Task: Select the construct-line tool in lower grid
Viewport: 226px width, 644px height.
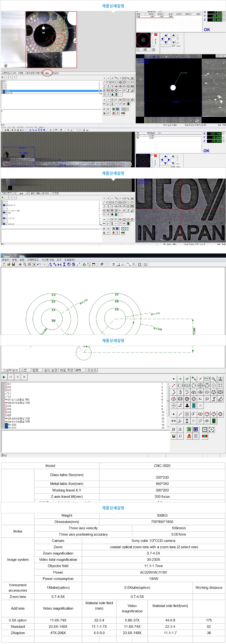Action: (x=180, y=414)
